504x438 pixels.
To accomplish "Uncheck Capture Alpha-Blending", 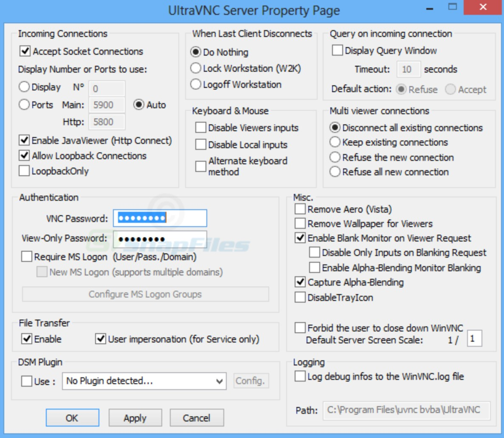I will pyautogui.click(x=300, y=282).
